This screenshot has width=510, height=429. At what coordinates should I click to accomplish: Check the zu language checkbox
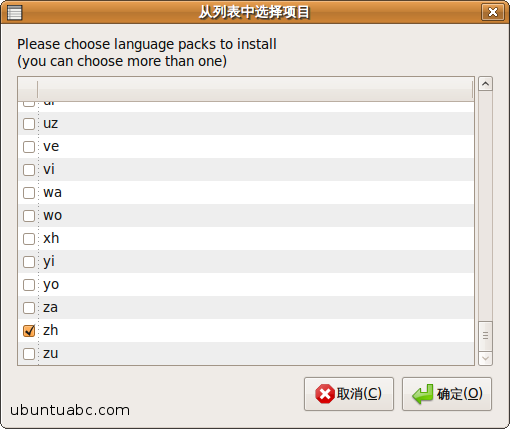tap(29, 354)
